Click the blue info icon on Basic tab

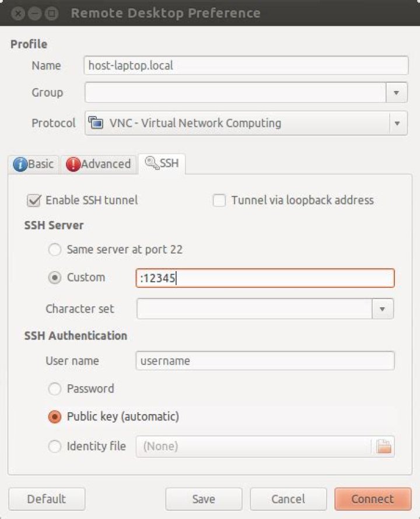pos(20,164)
